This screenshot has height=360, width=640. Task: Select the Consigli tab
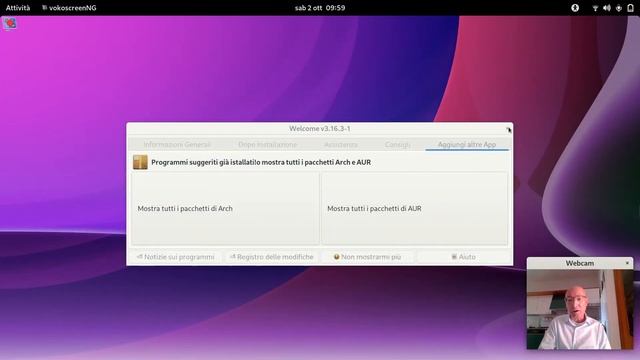(398, 144)
